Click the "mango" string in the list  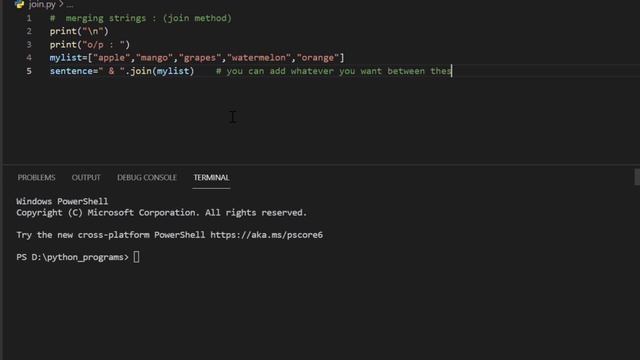tap(154, 58)
